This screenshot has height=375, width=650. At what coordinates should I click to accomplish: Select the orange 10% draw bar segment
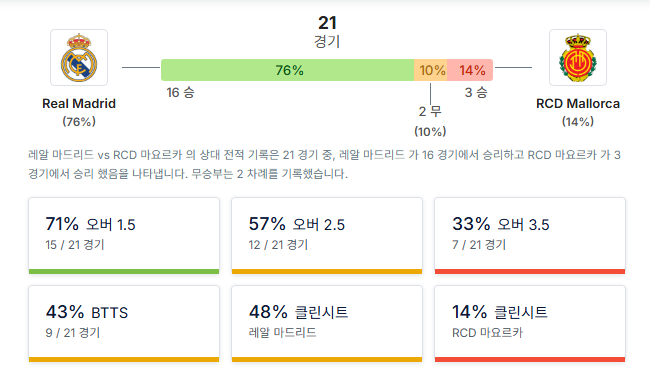coord(430,70)
